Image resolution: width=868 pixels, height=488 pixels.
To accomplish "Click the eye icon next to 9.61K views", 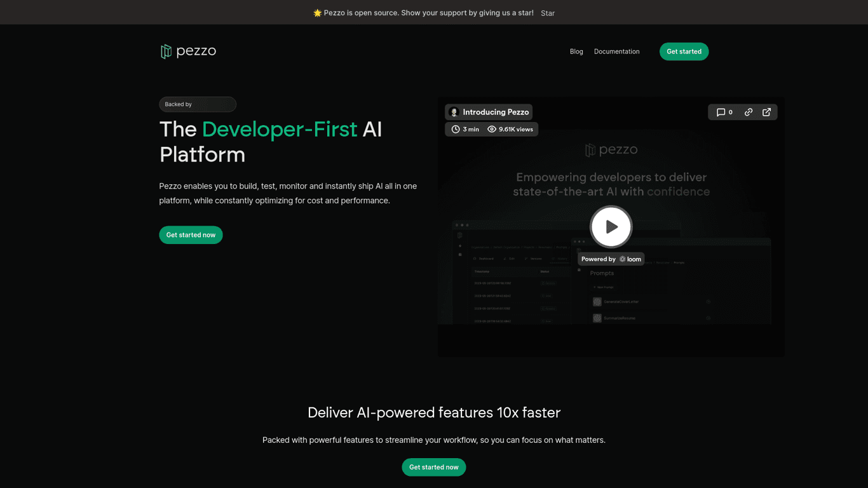I will (x=491, y=129).
